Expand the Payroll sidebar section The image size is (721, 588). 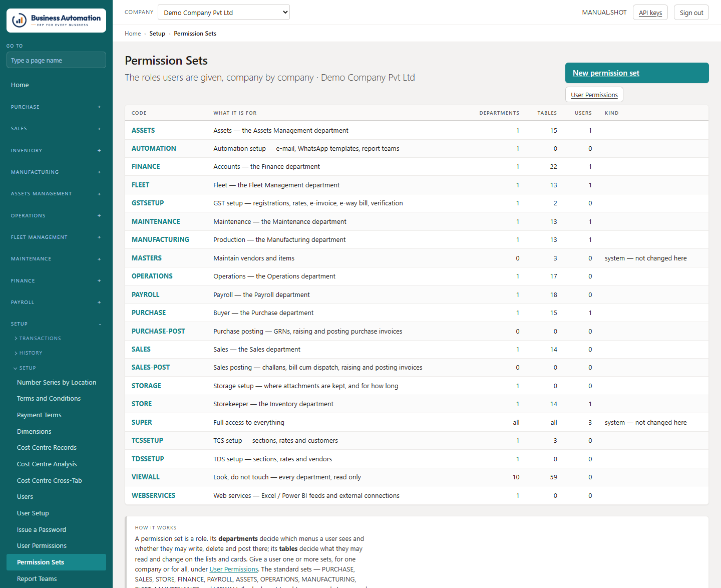pos(56,303)
